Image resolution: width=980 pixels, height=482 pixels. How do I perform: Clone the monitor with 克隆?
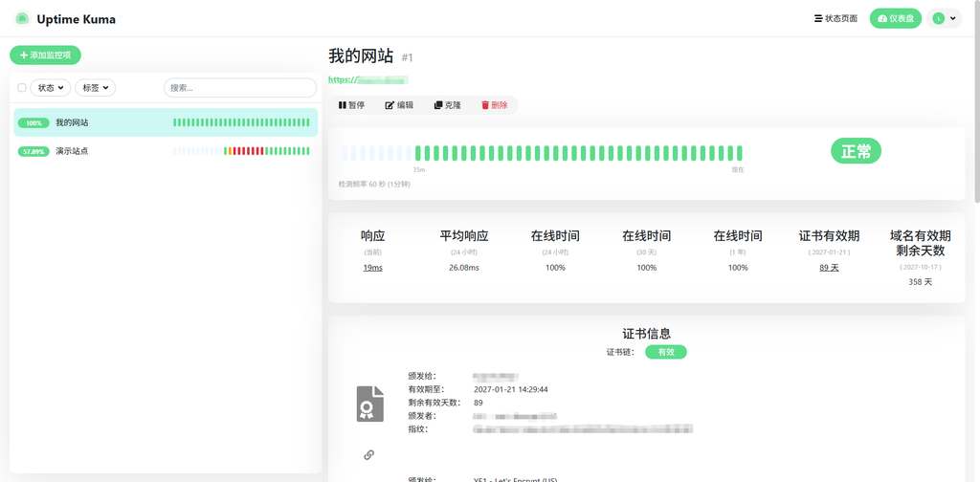(448, 105)
